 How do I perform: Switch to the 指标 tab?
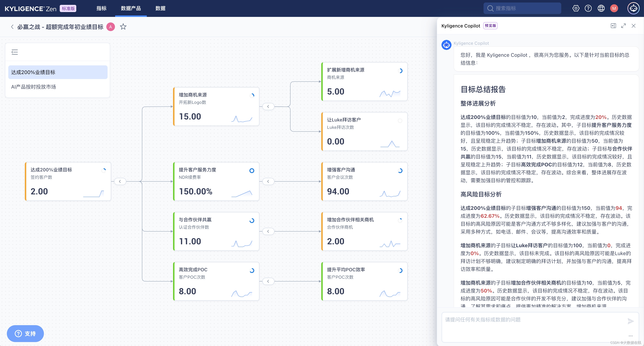101,8
